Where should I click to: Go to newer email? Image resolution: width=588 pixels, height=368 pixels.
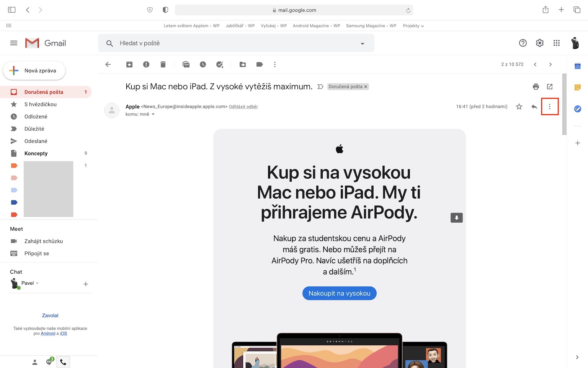[x=535, y=64]
